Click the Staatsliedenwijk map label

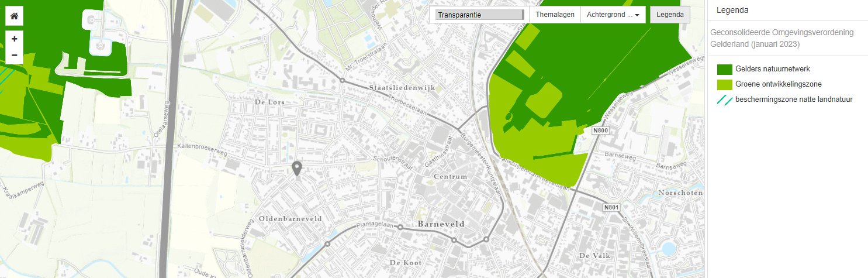pos(402,87)
